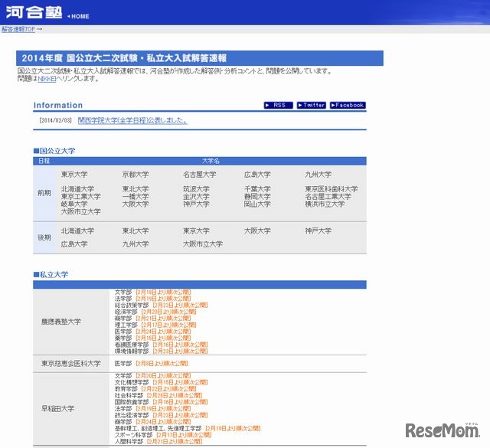The height and width of the screenshot is (448, 490).
Task: Select 金沢大学 entry
Action: 196,196
